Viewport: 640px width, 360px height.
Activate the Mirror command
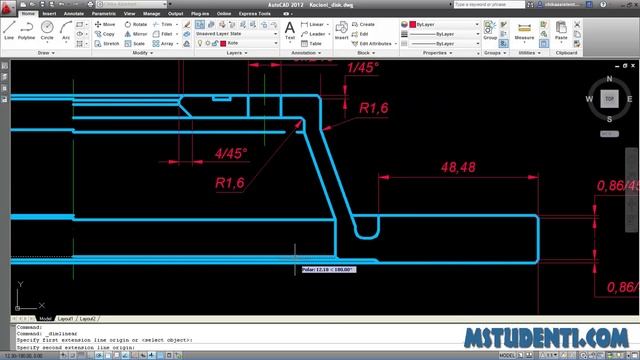[x=136, y=34]
